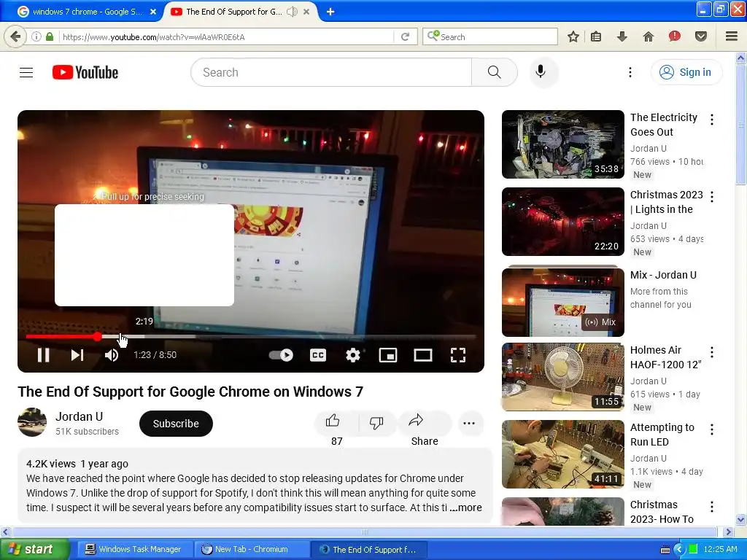Click the browser URL address bar

click(226, 36)
